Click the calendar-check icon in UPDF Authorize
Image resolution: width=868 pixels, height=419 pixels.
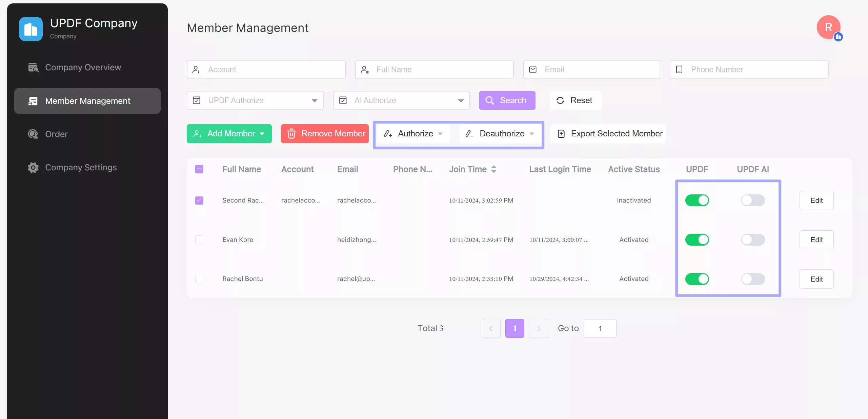[197, 100]
